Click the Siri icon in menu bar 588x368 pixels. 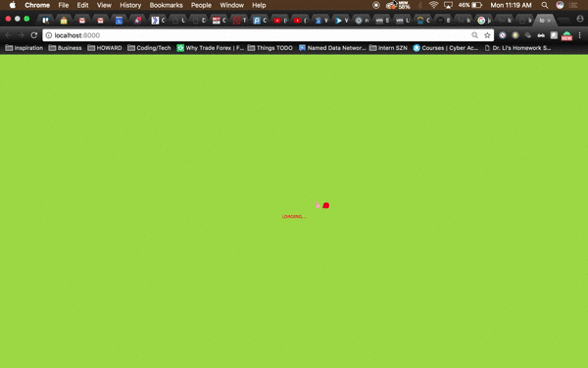tap(560, 5)
